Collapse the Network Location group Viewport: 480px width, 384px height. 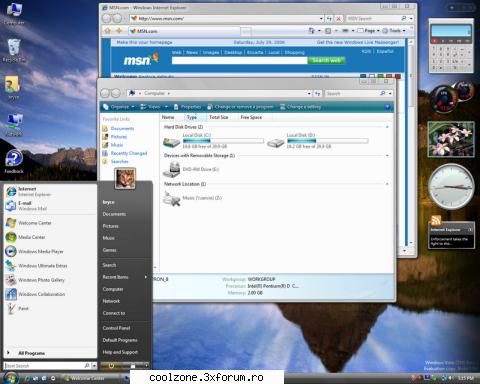point(387,184)
